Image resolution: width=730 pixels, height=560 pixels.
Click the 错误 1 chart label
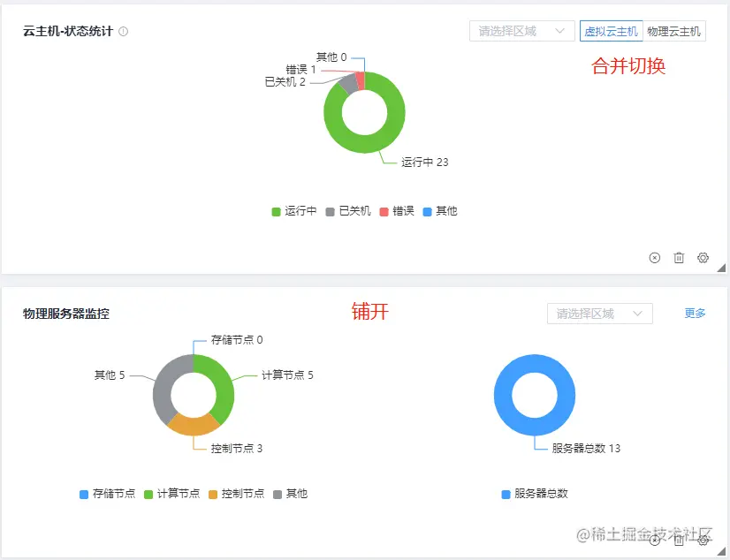[x=300, y=70]
